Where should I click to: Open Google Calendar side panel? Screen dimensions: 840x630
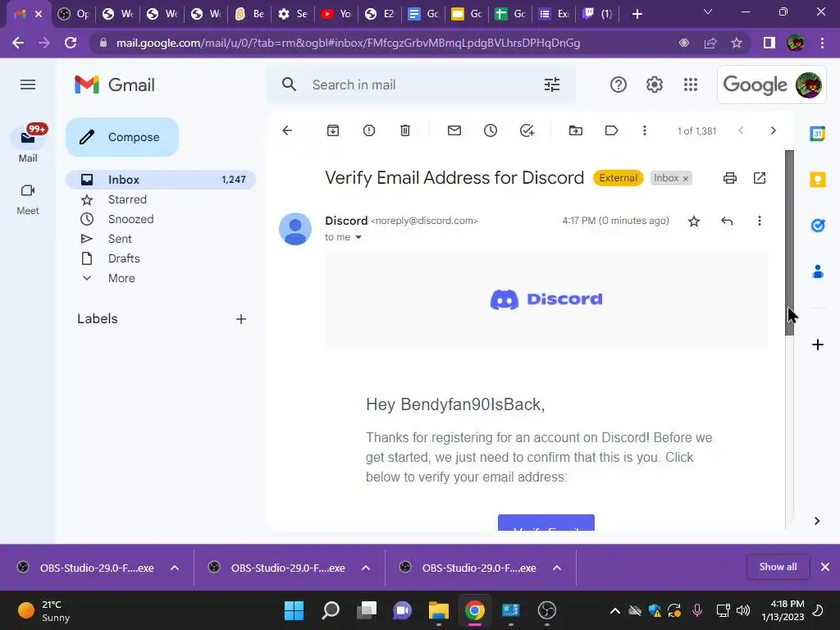tap(818, 134)
